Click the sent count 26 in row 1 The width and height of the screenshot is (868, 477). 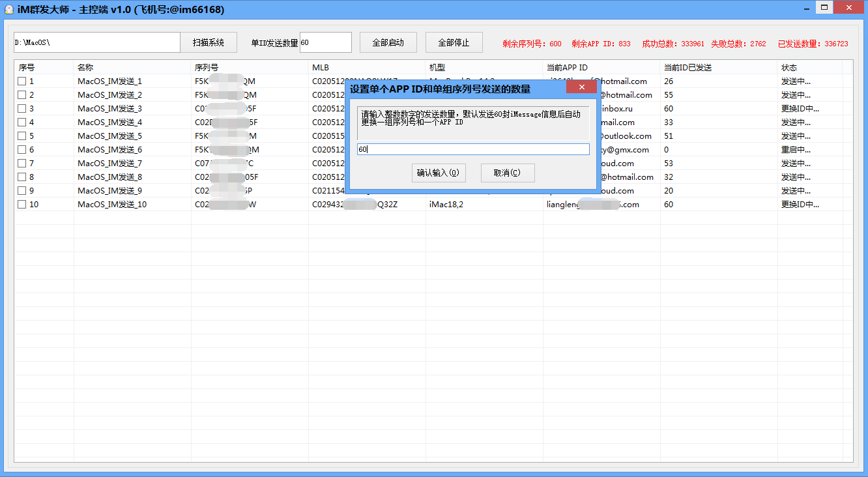[669, 81]
